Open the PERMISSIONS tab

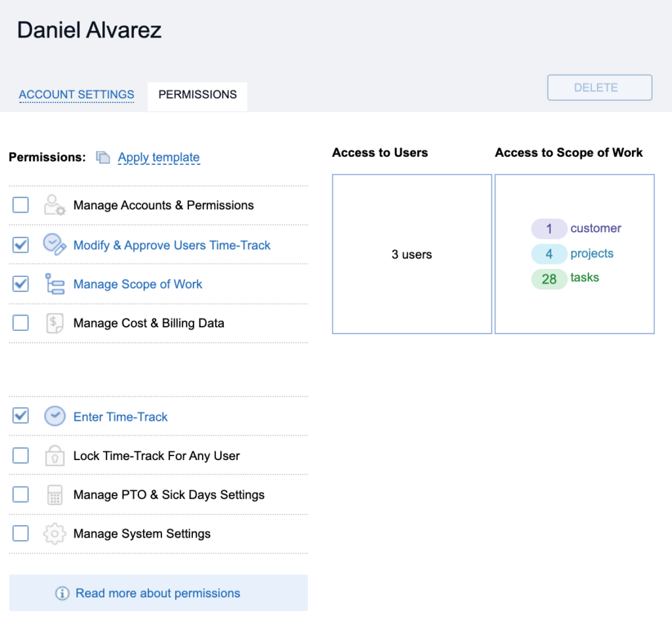coord(197,95)
